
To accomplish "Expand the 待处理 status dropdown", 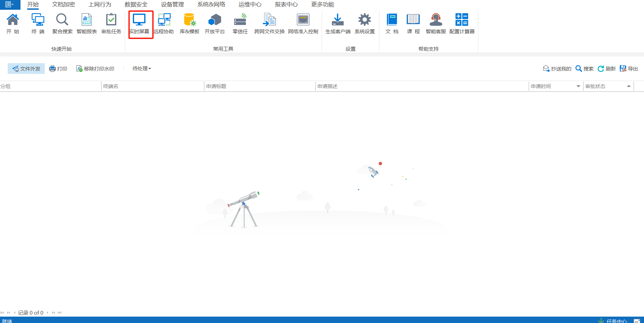I will 142,69.
